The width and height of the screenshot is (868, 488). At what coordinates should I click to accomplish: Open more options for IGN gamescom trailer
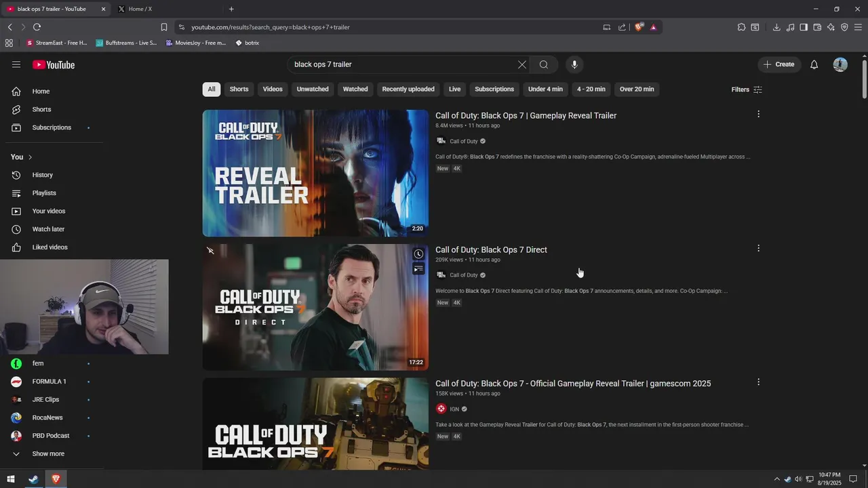pyautogui.click(x=758, y=382)
